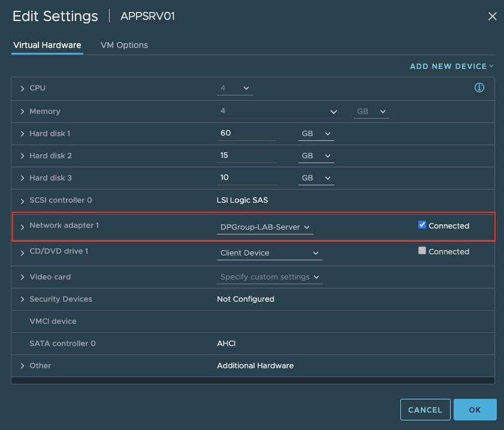Click the Not Configured text

tap(246, 299)
